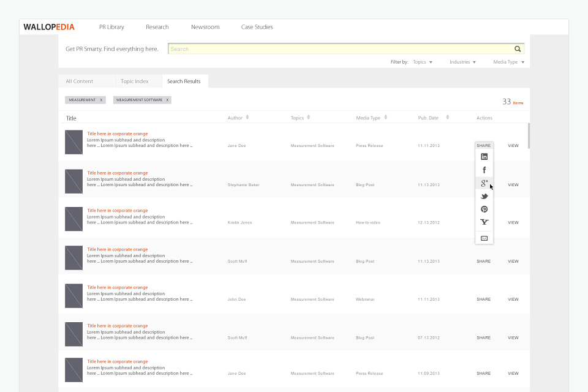
Task: Click the search magnifier icon
Action: point(518,49)
